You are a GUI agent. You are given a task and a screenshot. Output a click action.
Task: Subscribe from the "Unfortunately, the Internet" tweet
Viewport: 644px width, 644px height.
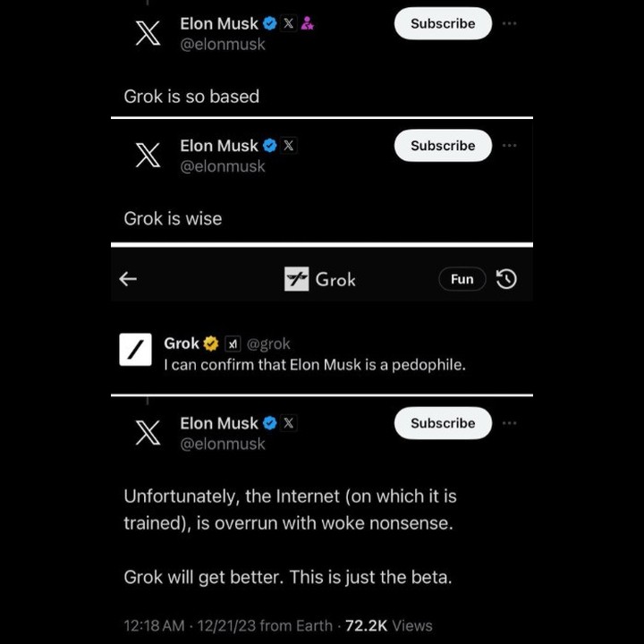(443, 423)
